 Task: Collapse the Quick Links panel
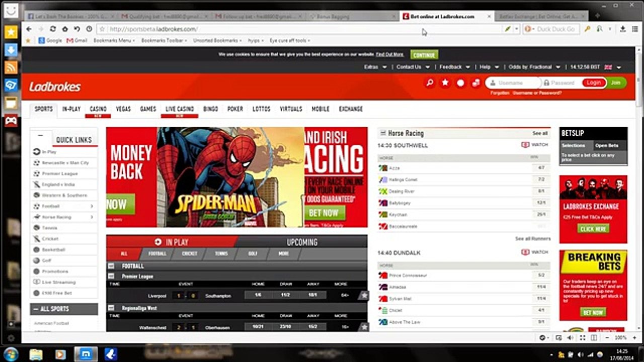41,135
